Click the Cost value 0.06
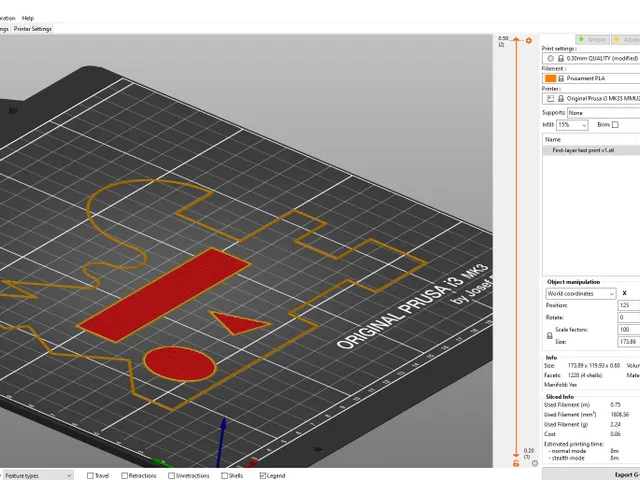The height and width of the screenshot is (480, 640). (x=616, y=434)
